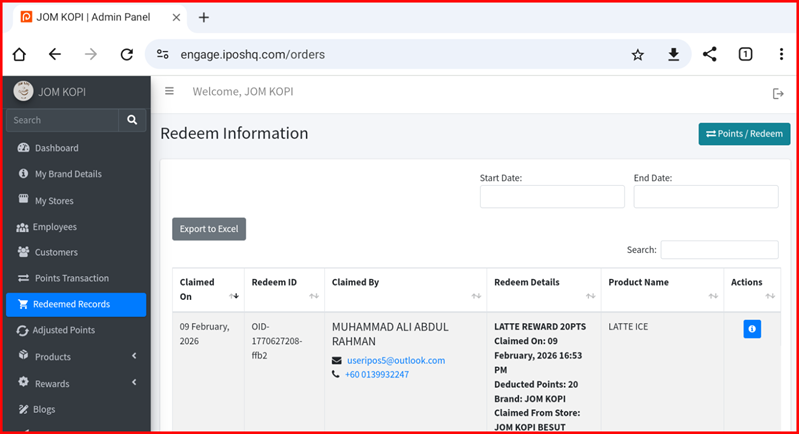Click blue info icon in Actions column
799x434 pixels.
(751, 329)
